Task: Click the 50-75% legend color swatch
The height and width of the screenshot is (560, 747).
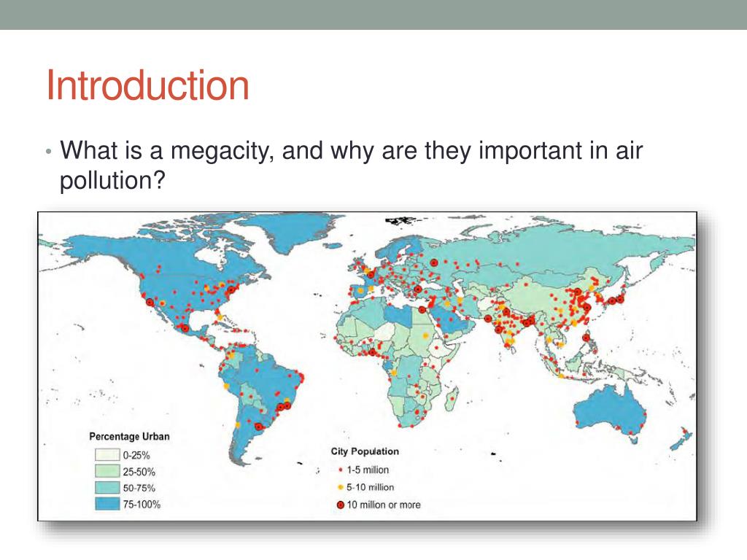Action: pyautogui.click(x=107, y=488)
